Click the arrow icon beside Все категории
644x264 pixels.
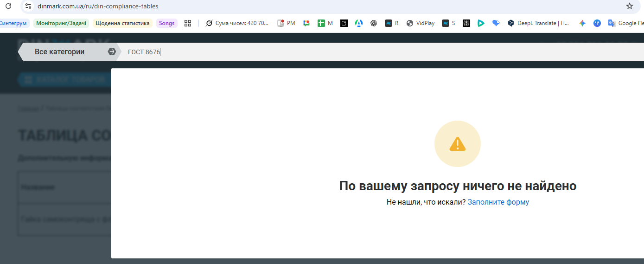112,52
